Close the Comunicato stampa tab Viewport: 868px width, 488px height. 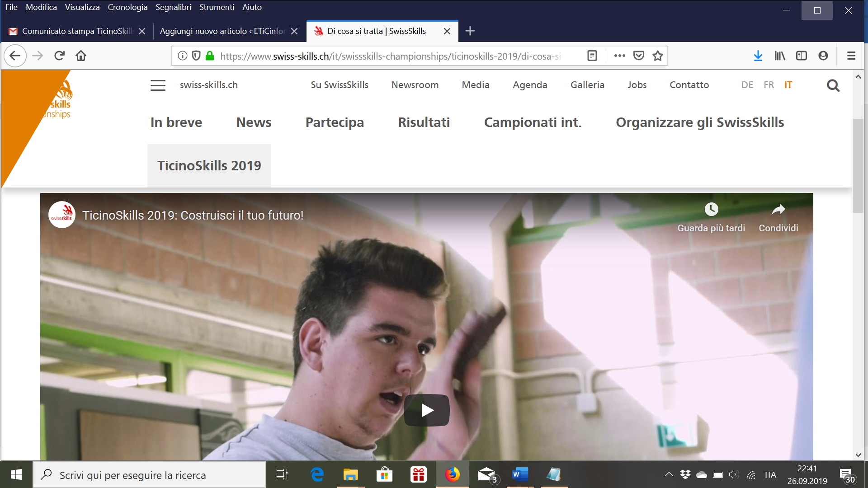(142, 31)
